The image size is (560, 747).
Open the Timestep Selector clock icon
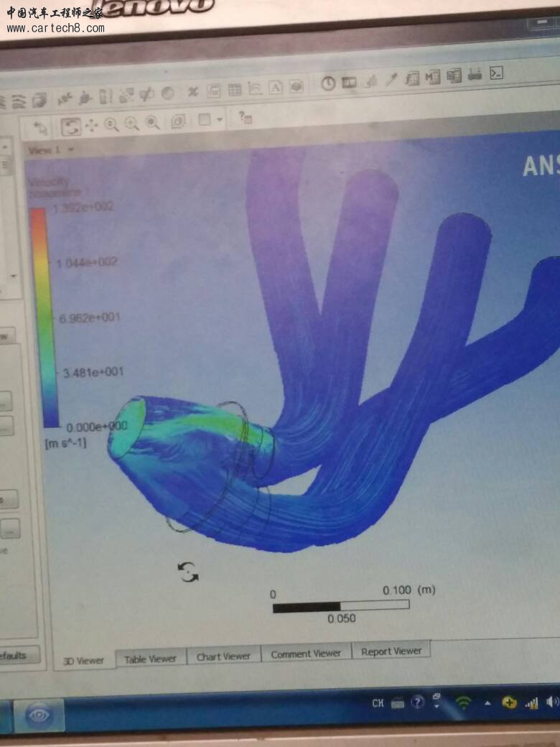(328, 84)
